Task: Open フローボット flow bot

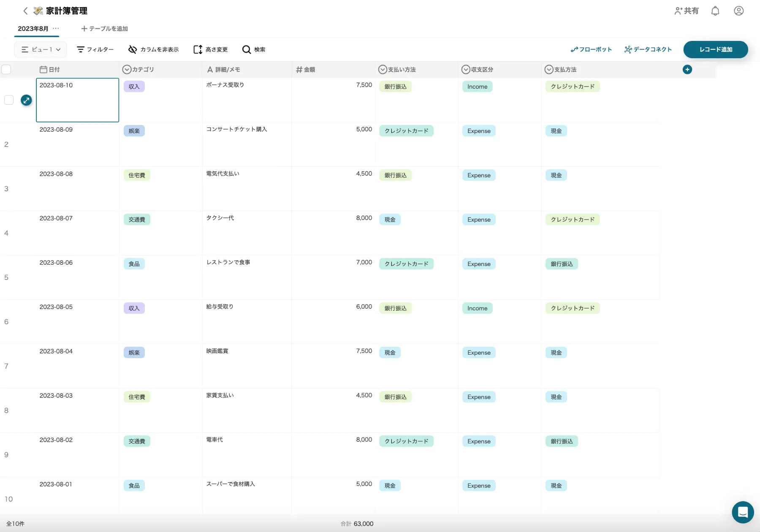Action: [591, 49]
